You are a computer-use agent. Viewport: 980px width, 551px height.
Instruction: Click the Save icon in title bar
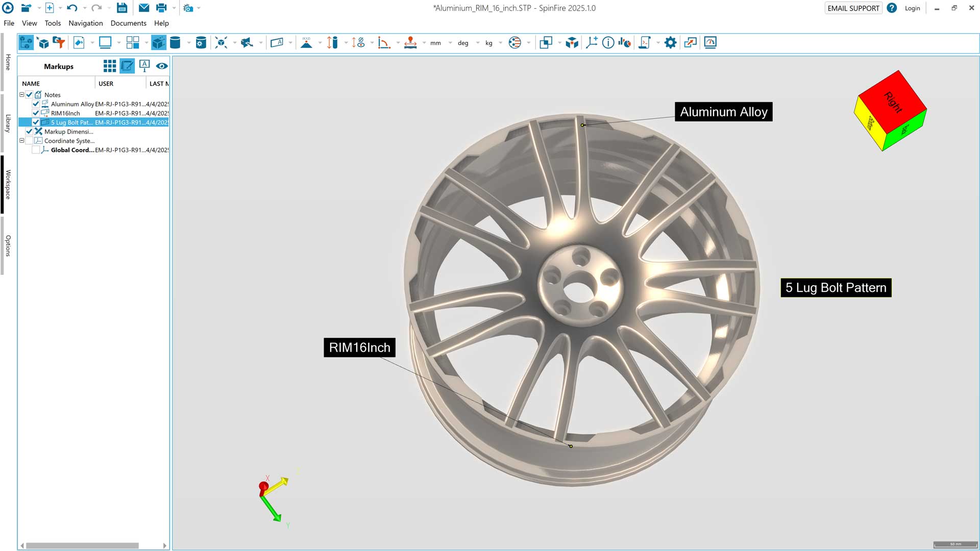click(121, 8)
